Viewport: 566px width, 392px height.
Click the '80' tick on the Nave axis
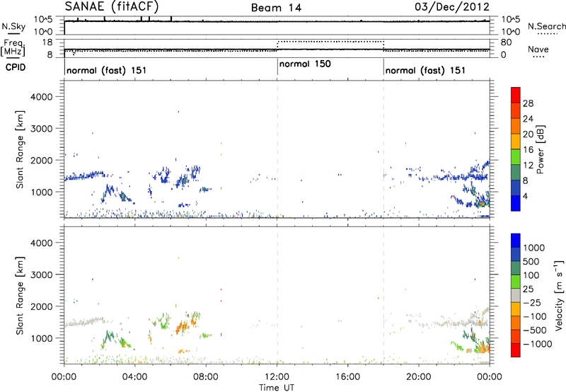[506, 42]
